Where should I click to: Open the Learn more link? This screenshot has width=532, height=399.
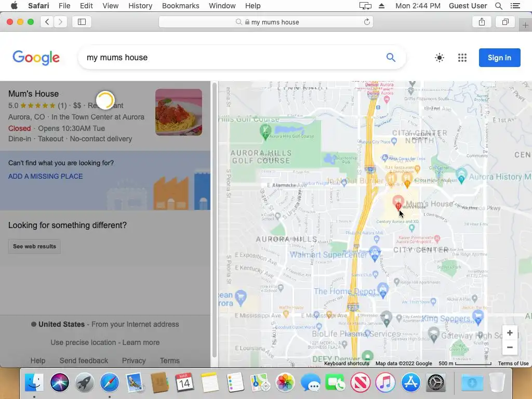click(x=141, y=342)
